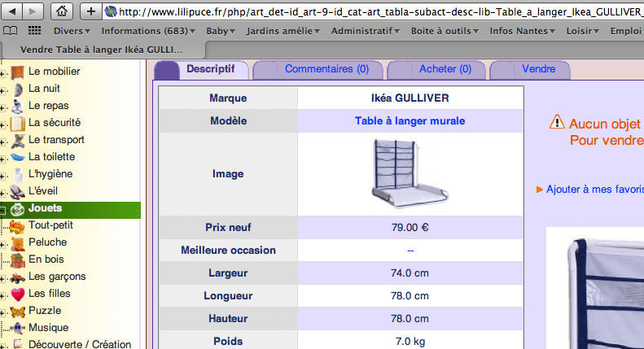Open the Infos Nantes bookmarks folder

(x=523, y=31)
